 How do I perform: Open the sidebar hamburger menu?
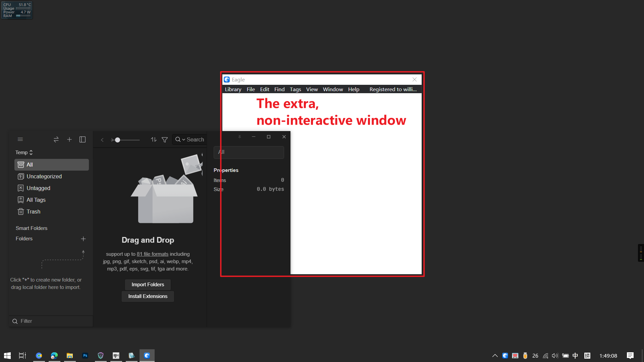click(20, 139)
